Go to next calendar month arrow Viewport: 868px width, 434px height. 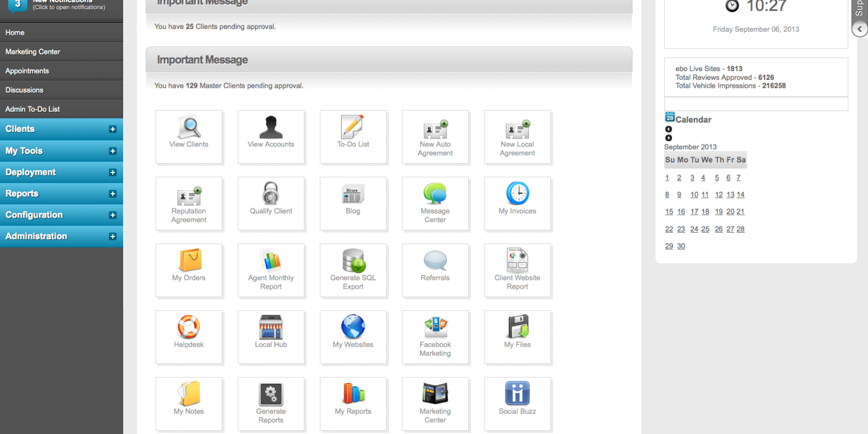click(668, 138)
